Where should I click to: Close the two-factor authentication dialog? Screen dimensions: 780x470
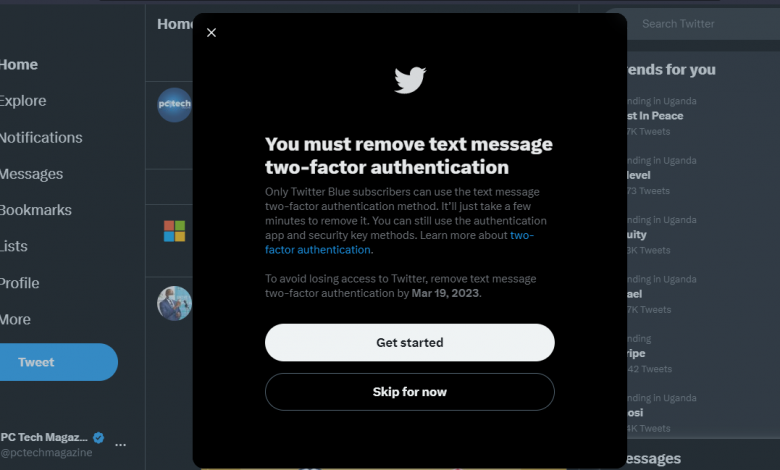pos(211,33)
